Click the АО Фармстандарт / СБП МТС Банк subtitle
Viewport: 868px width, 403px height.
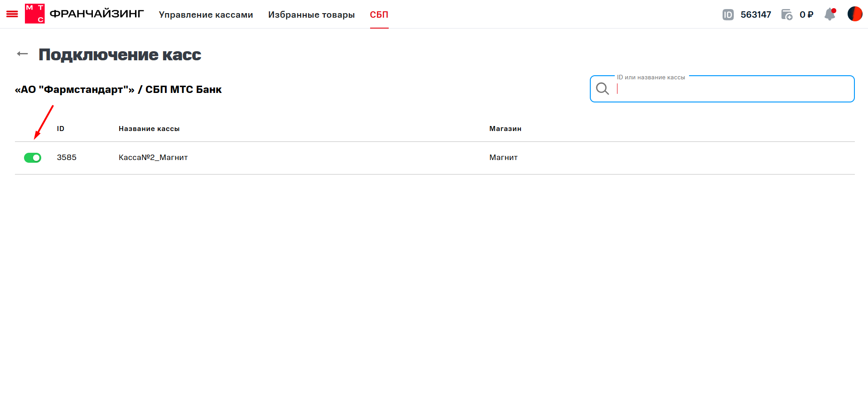point(118,89)
